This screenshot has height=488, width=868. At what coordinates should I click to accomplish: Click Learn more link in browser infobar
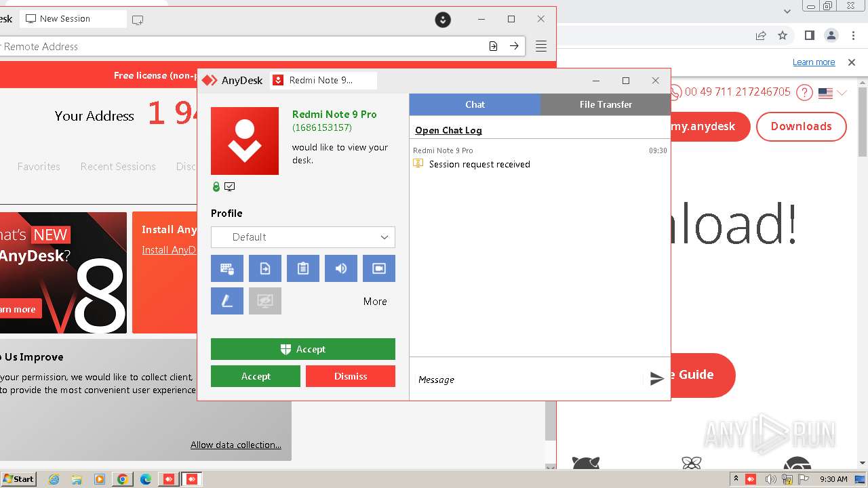tap(814, 62)
